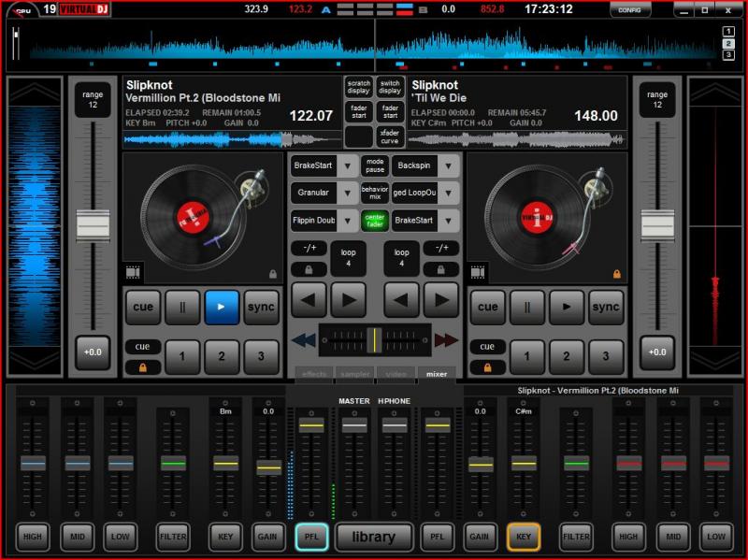Click the blue double-arrow beside the crossfader
Screen dimensions: 748x560
click(x=303, y=340)
